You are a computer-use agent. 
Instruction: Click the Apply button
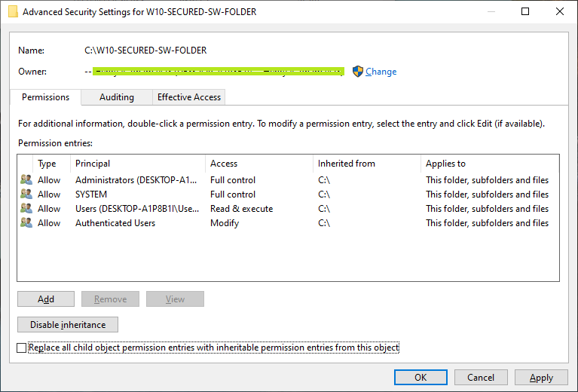(x=541, y=377)
